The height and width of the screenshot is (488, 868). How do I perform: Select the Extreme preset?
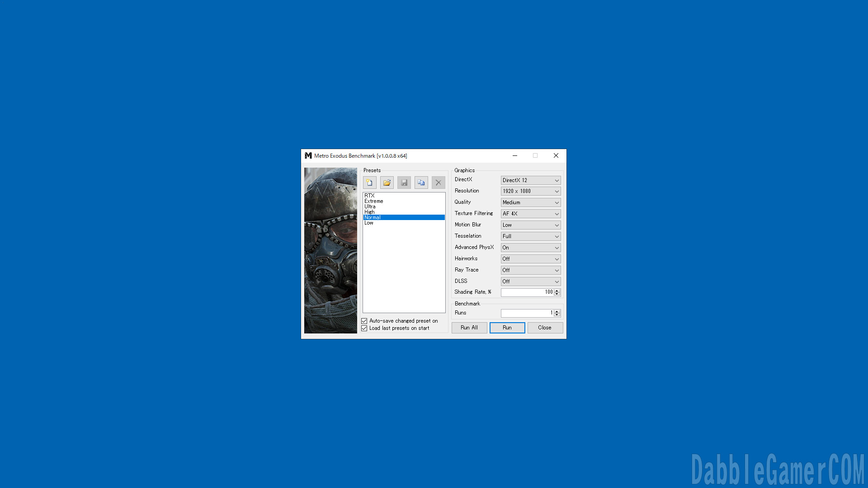[374, 201]
